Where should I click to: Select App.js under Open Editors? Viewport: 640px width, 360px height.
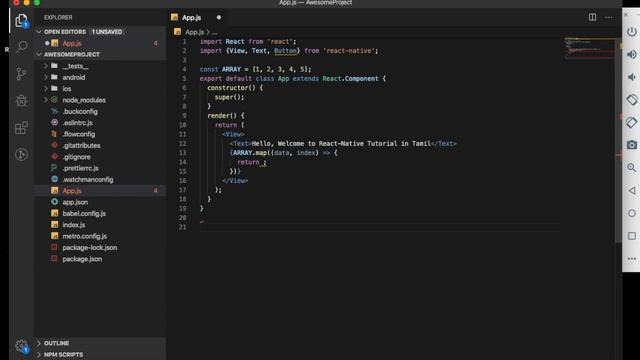pos(100,43)
